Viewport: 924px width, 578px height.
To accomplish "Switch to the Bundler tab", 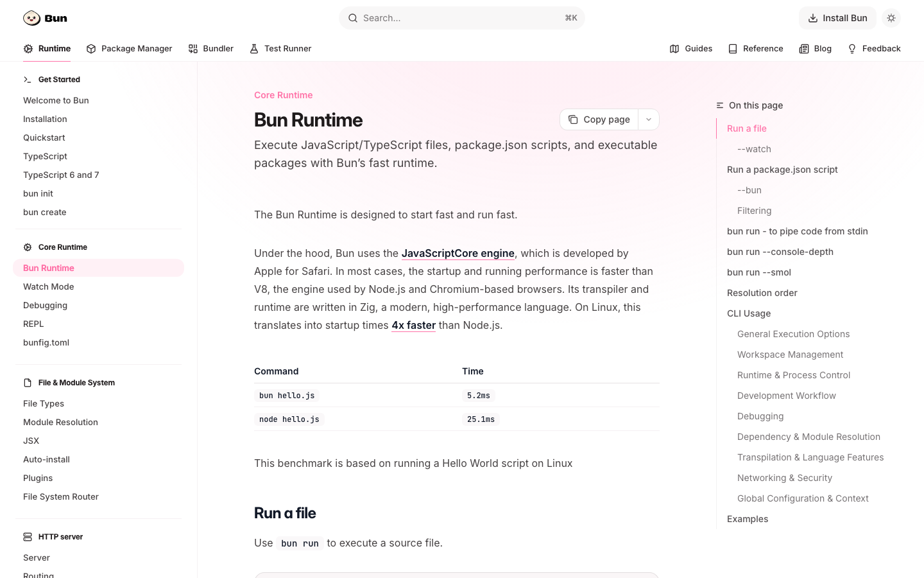I will (x=210, y=49).
